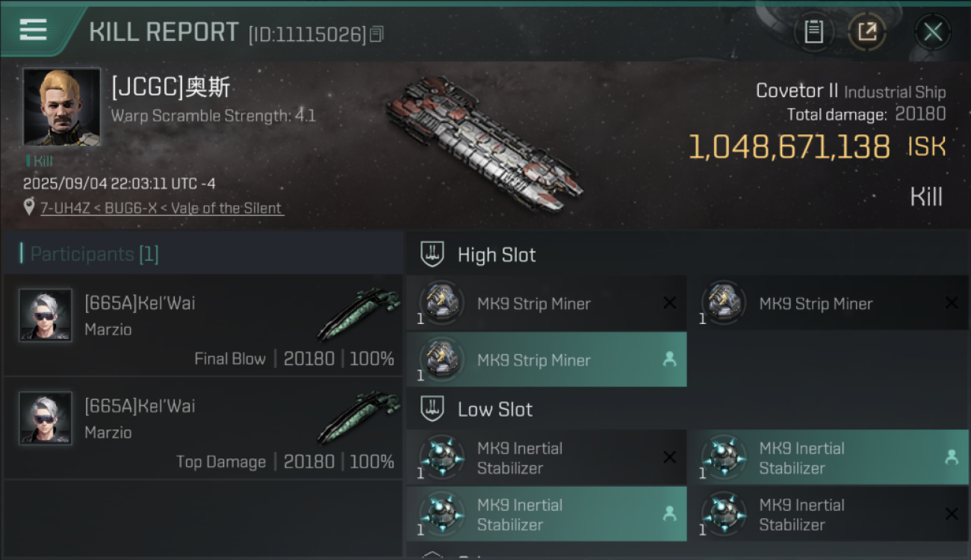Open the hamburger main menu

34,29
